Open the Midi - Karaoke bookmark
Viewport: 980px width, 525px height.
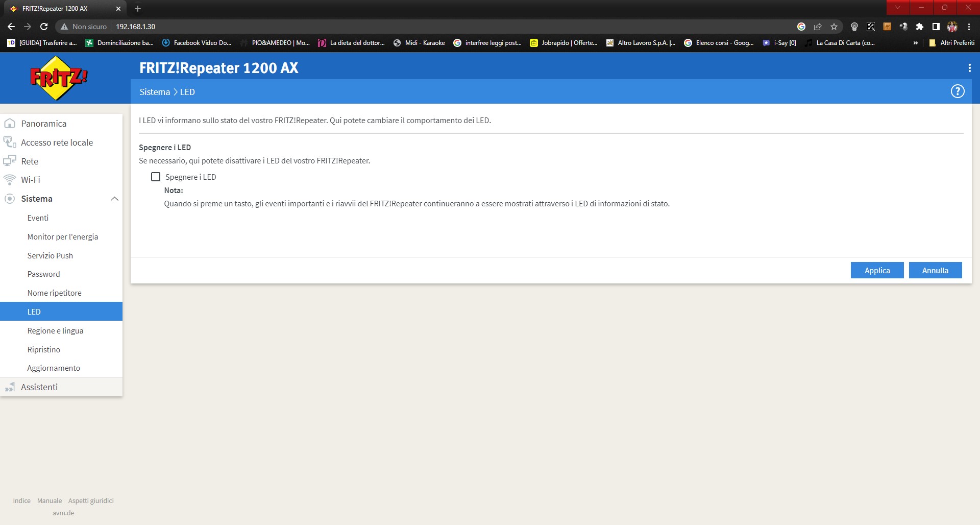pos(419,43)
